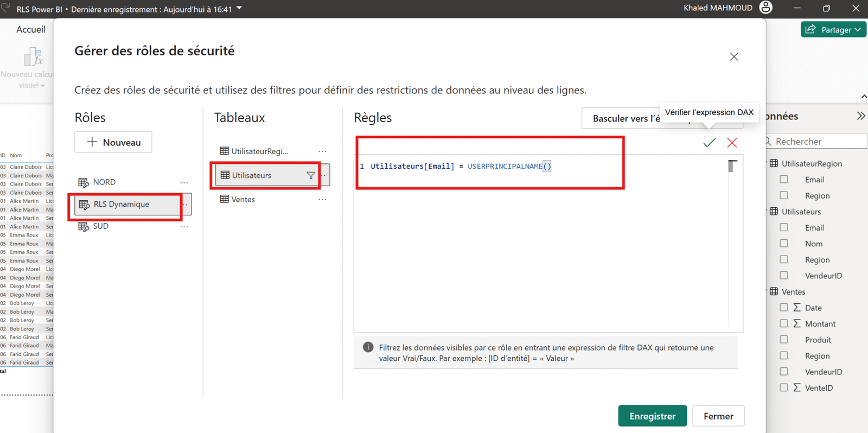
Task: Check the Nom field
Action: tap(784, 244)
